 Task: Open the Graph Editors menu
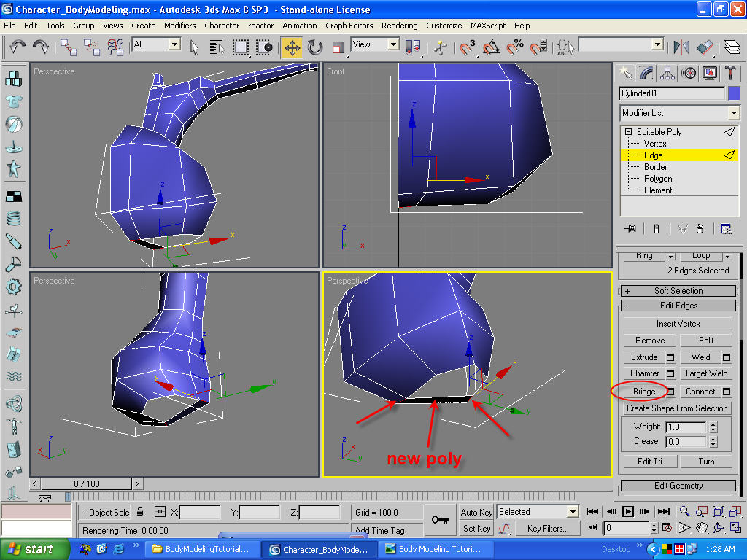click(349, 26)
